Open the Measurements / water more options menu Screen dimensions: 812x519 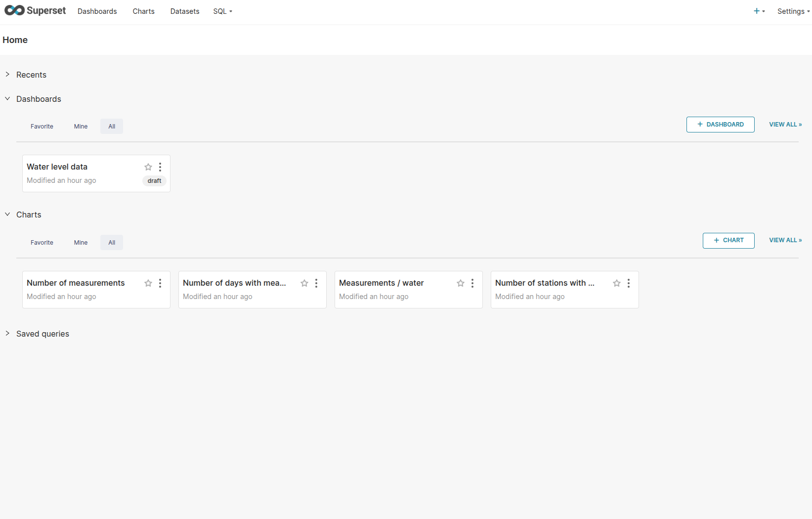pyautogui.click(x=472, y=283)
